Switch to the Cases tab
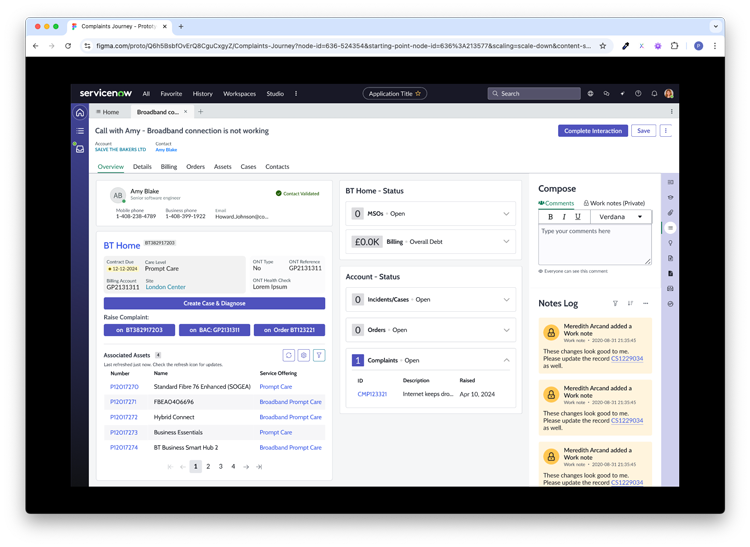The image size is (750, 547). pos(248,166)
